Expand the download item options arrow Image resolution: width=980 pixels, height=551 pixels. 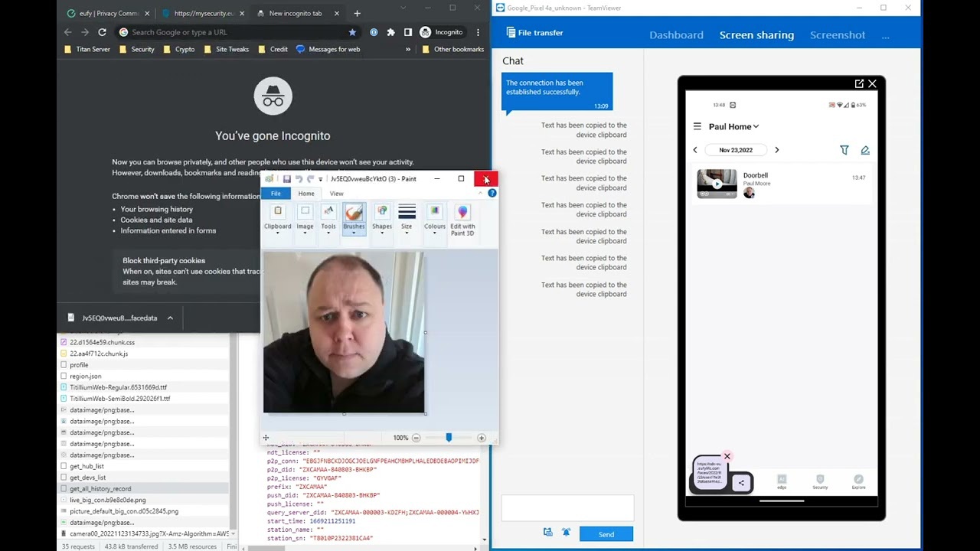tap(170, 318)
